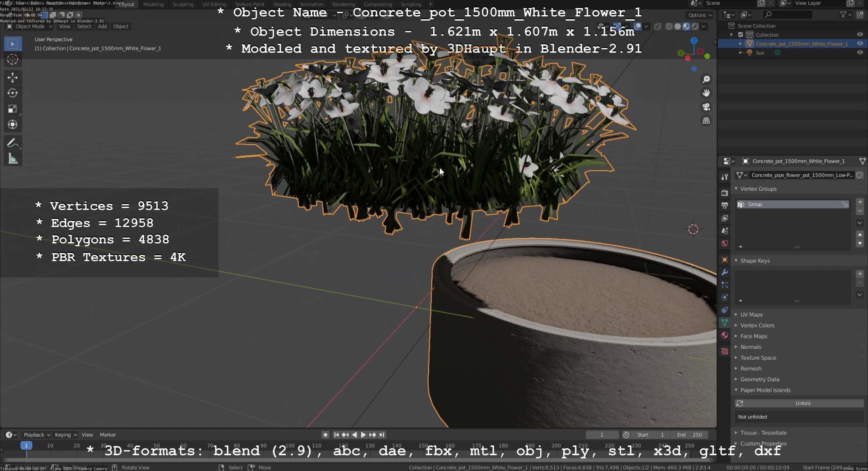The image size is (868, 471).
Task: Switch to rendered viewport shading
Action: [695, 27]
